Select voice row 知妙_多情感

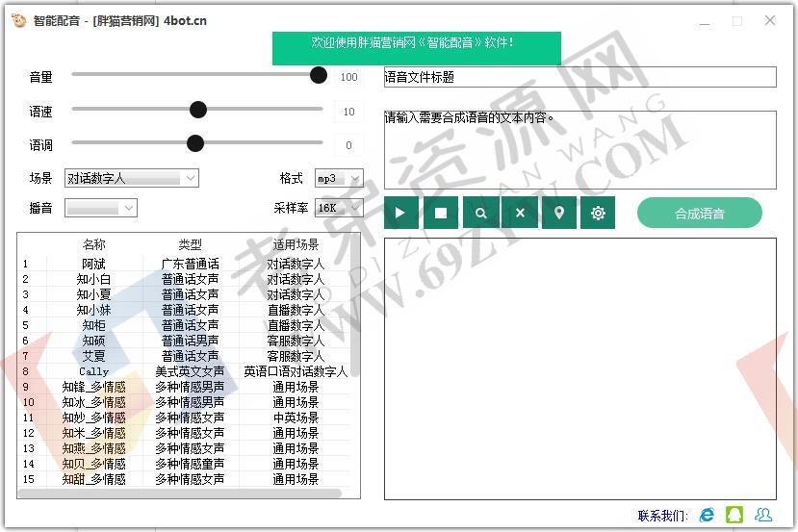tap(184, 418)
